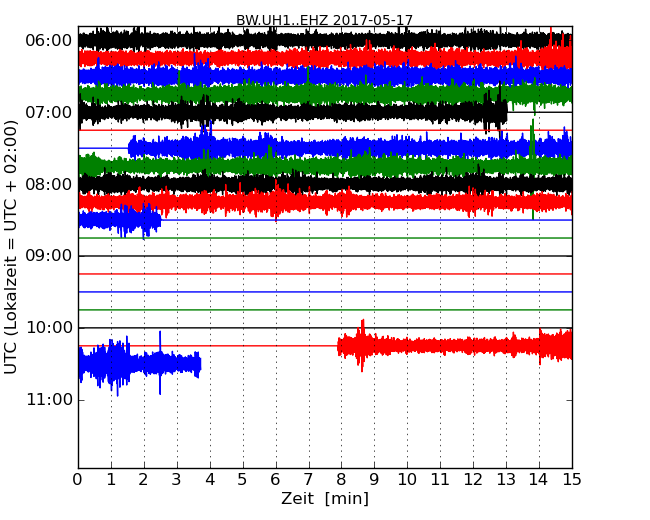The width and height of the screenshot is (650, 520).
Task: Click the 0 tick on the x-axis
Action: click(x=78, y=480)
